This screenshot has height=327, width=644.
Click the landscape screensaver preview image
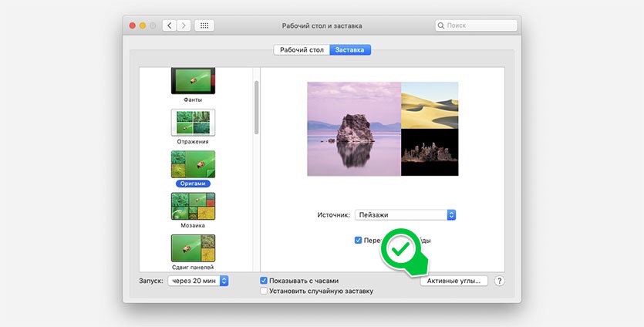(x=383, y=129)
